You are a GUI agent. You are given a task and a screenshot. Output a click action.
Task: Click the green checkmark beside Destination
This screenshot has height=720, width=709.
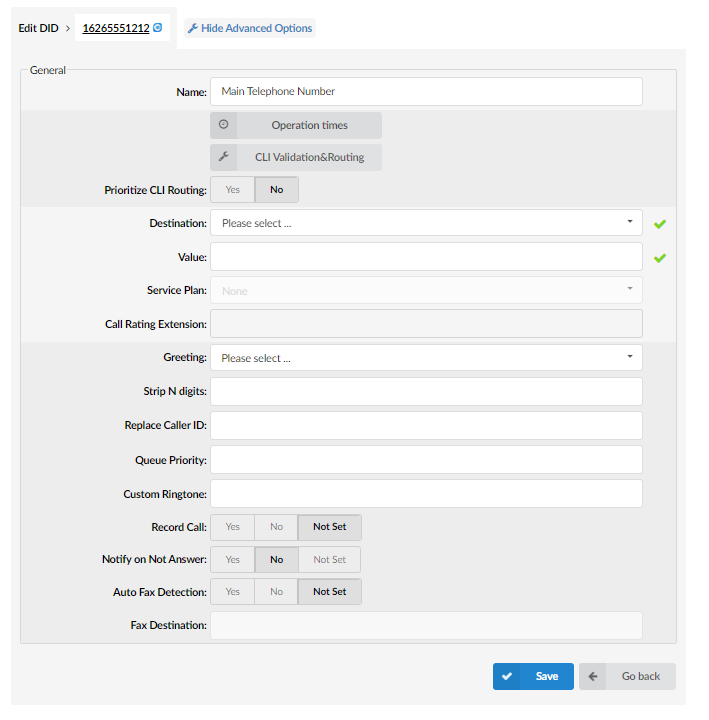(660, 224)
